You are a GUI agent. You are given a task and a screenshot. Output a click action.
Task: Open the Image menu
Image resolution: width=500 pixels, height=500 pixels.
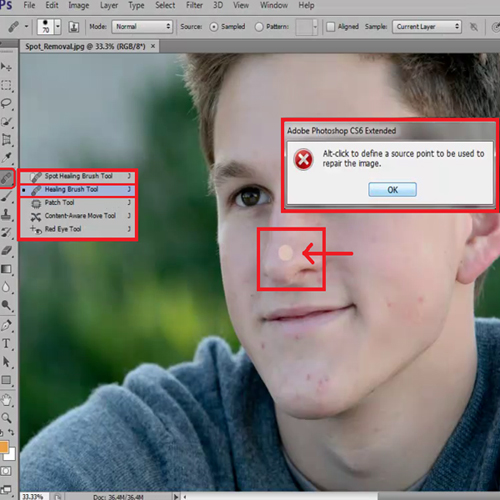coord(79,5)
